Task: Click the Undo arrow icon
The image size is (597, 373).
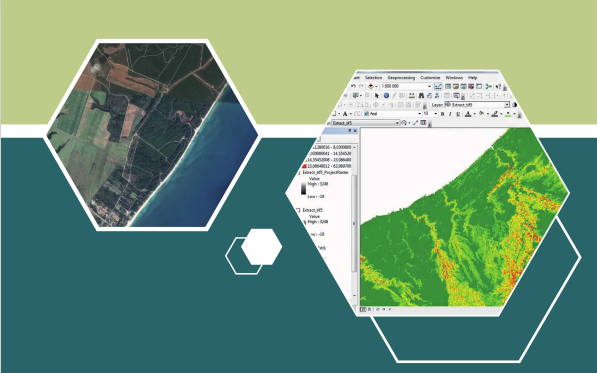Action: tap(354, 86)
